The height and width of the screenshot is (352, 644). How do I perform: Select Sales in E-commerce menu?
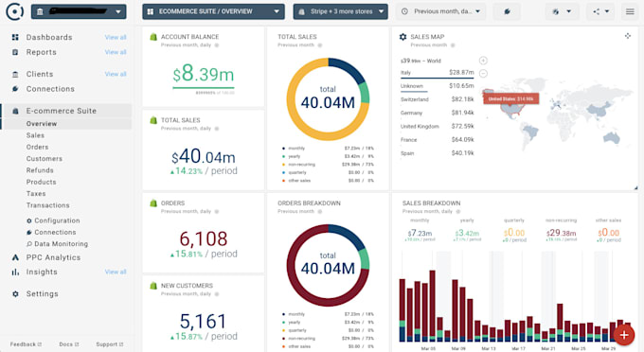click(x=35, y=135)
